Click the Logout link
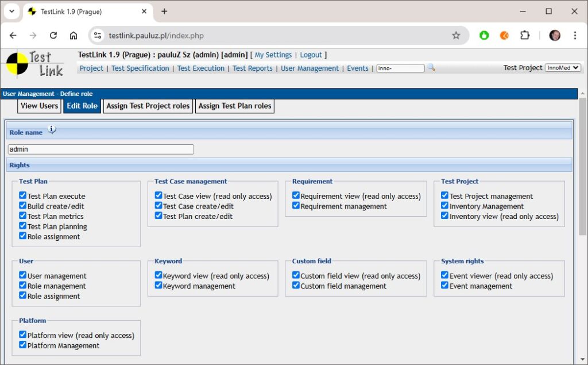588x365 pixels. 311,55
